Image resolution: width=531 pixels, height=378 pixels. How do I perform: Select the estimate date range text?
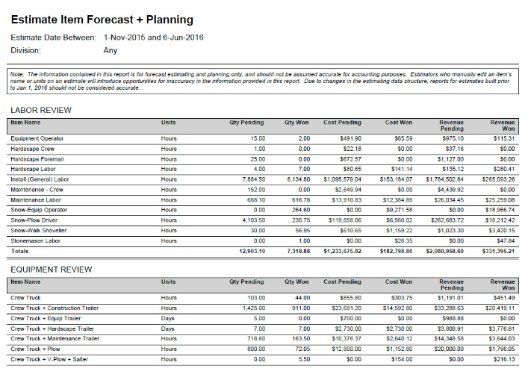(153, 37)
